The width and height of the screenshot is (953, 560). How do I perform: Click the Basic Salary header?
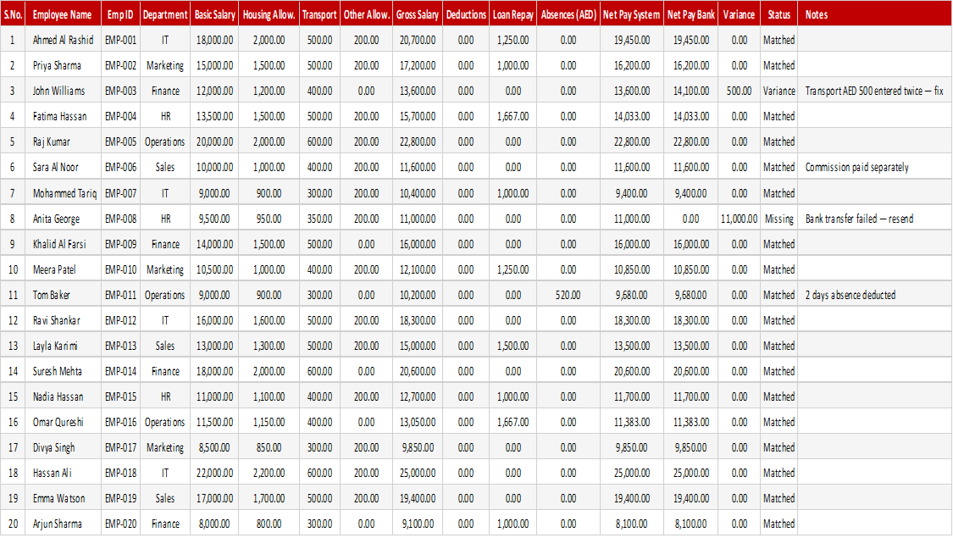pos(214,14)
